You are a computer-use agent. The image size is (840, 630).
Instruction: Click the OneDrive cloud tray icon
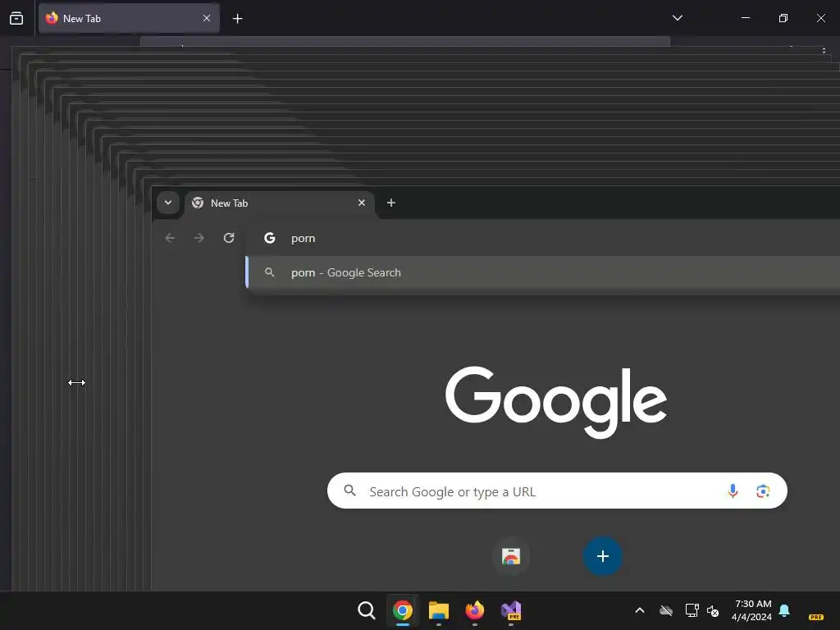666,610
